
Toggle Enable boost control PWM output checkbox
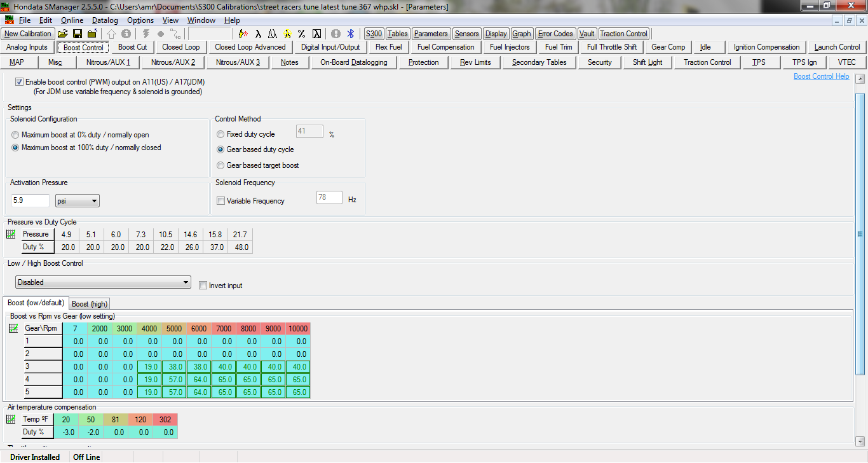(x=19, y=82)
